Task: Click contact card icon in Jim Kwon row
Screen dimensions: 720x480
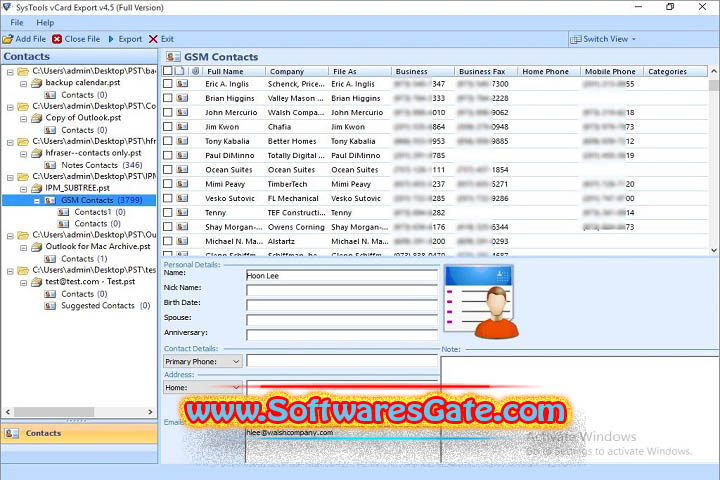Action: 182,126
